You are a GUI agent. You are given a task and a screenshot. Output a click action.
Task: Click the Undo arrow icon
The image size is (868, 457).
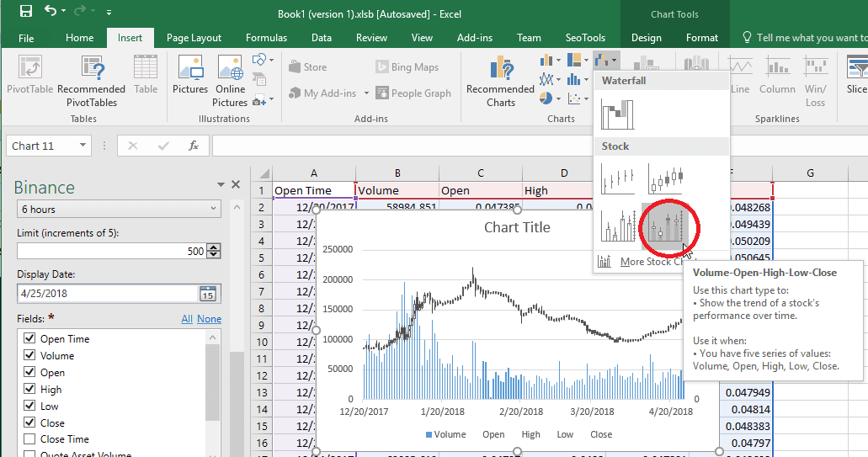point(51,10)
